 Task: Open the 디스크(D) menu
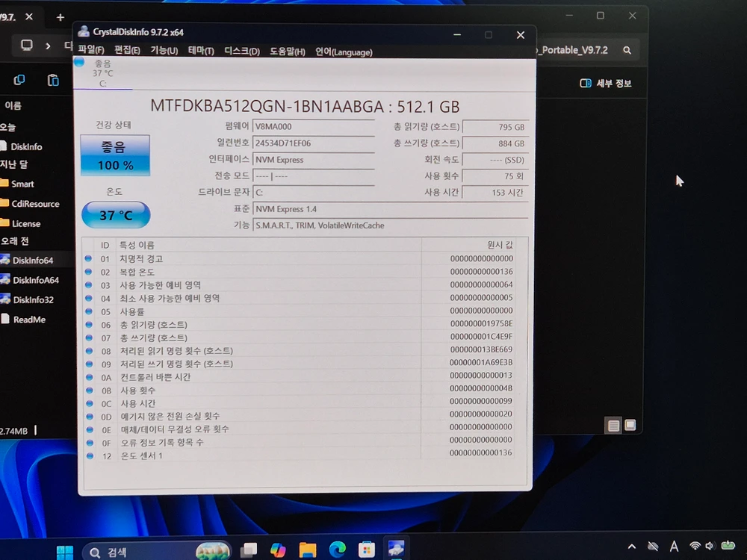click(242, 51)
